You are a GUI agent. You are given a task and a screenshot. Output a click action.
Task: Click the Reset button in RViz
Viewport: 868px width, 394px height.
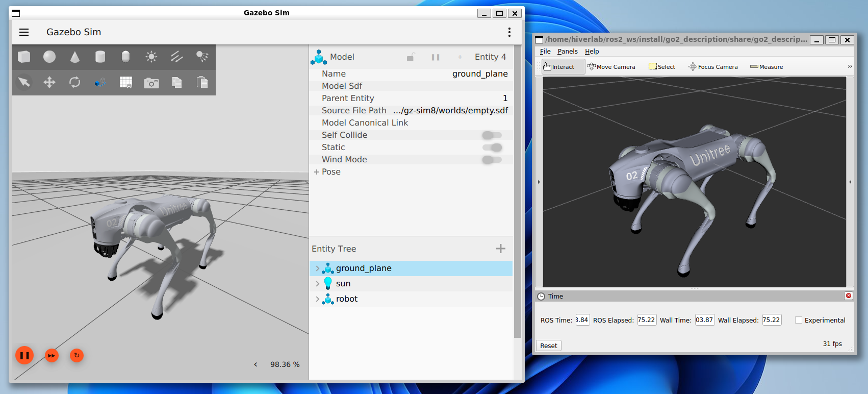[x=549, y=346]
